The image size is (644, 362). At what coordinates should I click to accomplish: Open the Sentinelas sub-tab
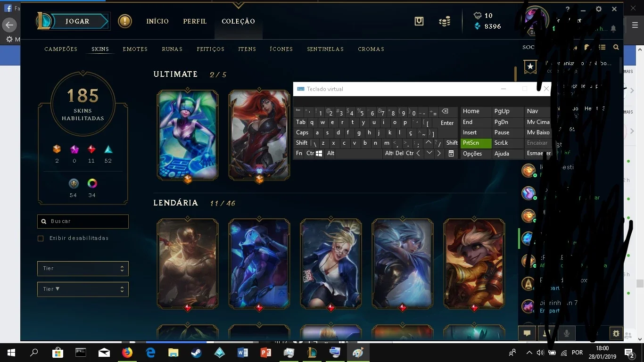tap(325, 49)
